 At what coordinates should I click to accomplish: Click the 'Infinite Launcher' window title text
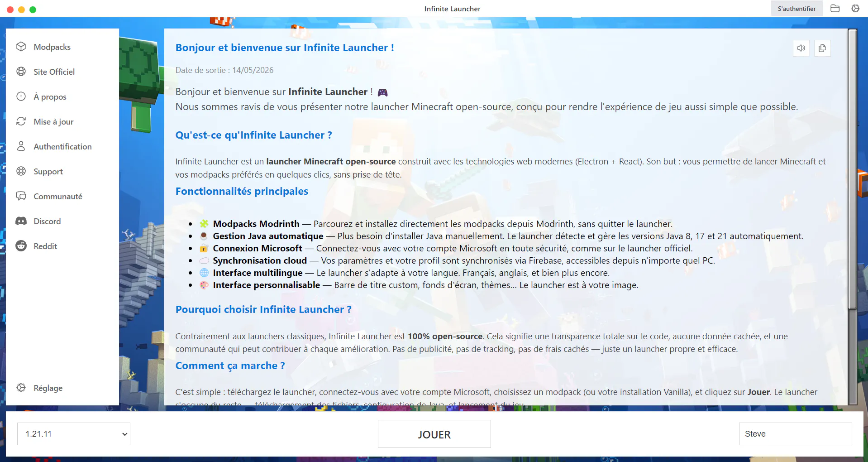click(x=453, y=9)
